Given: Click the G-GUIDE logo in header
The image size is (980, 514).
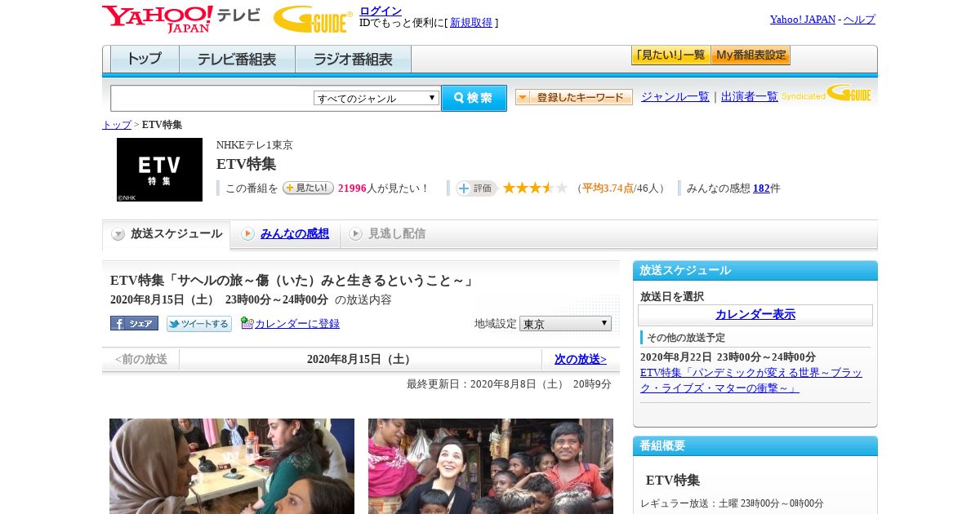Looking at the screenshot, I should 313,19.
